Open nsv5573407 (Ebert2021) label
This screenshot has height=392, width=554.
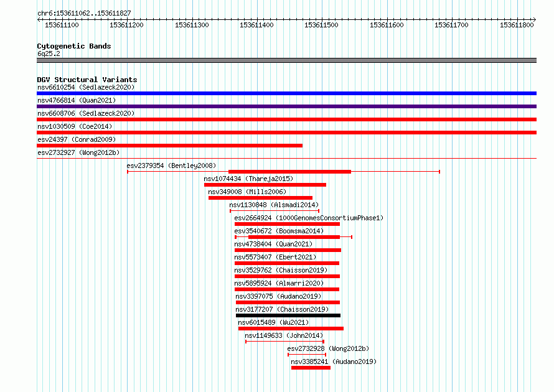coord(275,257)
